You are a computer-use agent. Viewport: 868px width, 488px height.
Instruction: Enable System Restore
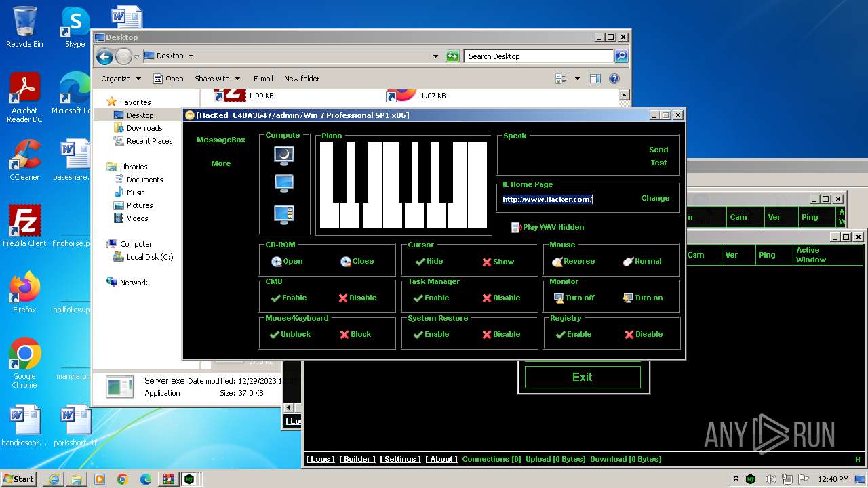[x=431, y=334]
